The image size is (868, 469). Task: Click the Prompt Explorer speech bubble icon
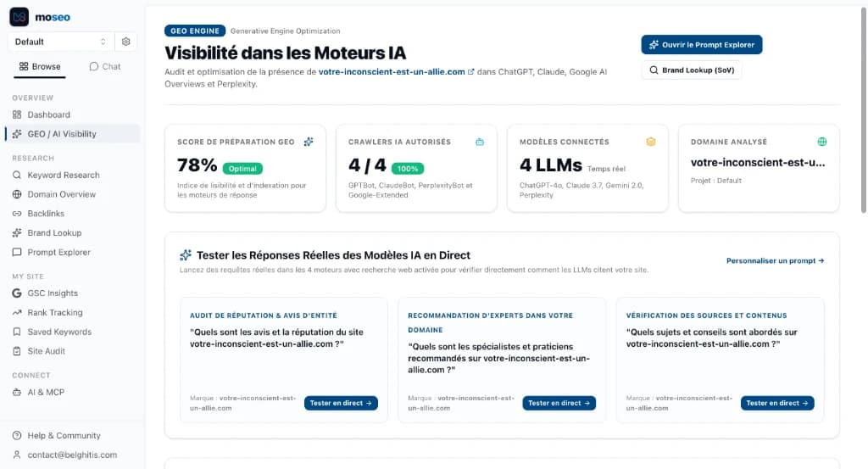17,252
